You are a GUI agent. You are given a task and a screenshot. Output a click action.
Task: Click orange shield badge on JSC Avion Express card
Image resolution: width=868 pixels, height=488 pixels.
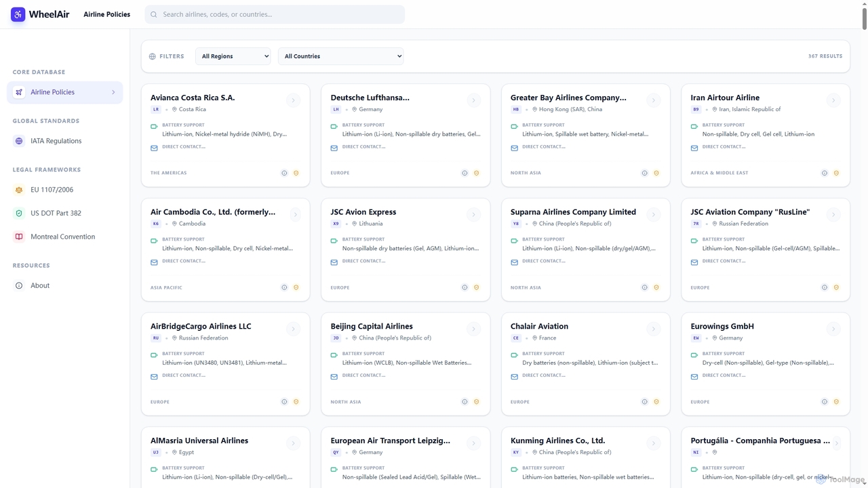point(476,287)
